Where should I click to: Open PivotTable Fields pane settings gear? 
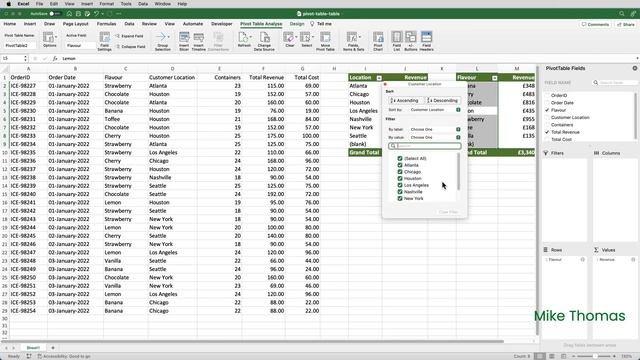coord(635,68)
